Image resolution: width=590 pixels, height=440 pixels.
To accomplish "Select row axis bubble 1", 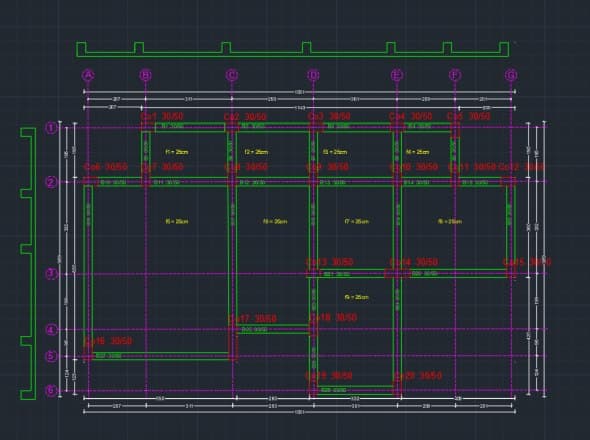I will point(52,128).
